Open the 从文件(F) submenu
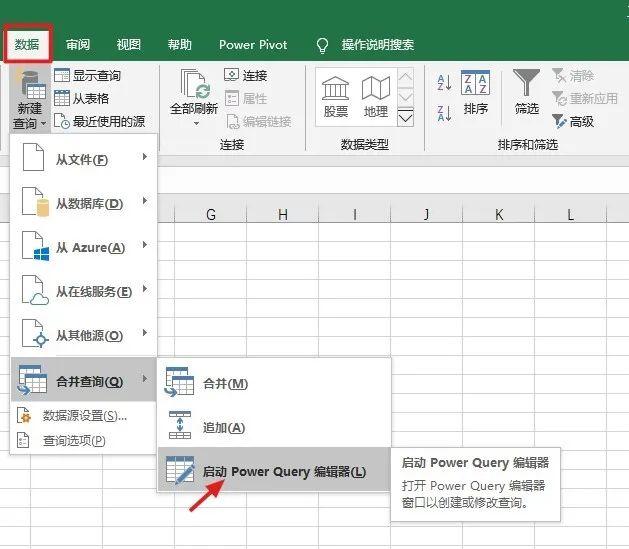The height and width of the screenshot is (549, 629). tap(83, 159)
